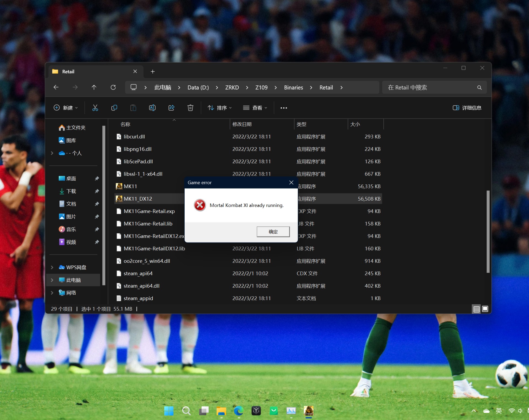529x420 pixels.
Task: Select the oo2core_5_win64.dll file
Action: [248, 261]
